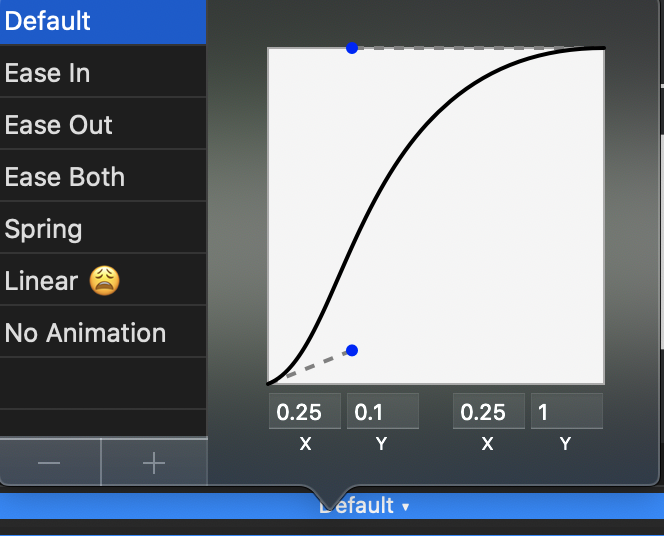664x536 pixels.
Task: Choose the Ease In preset
Action: pos(103,72)
